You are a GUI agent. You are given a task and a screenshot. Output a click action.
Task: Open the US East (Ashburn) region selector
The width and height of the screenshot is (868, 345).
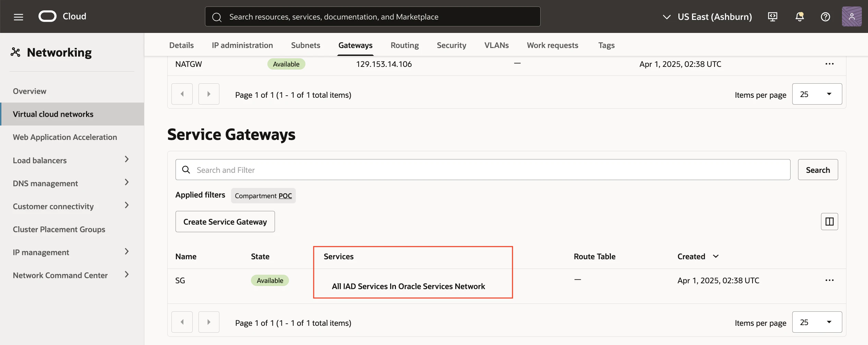(x=707, y=16)
